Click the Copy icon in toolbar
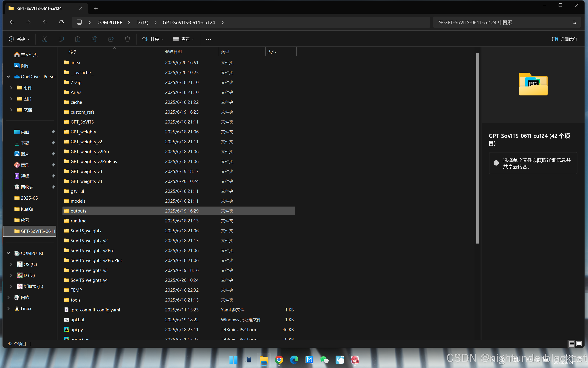Viewport: 588px width, 368px height. [61, 39]
